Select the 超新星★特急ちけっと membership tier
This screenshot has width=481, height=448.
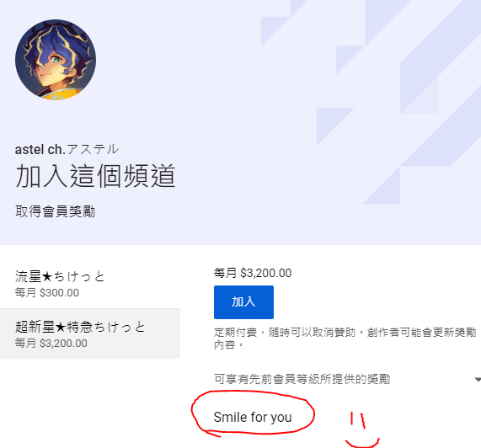point(90,333)
